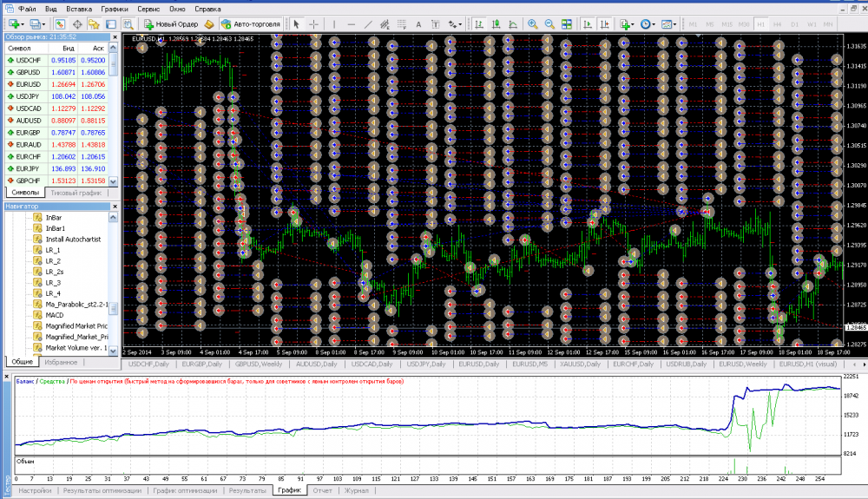Open a new chart via toolbar icon

(x=16, y=23)
